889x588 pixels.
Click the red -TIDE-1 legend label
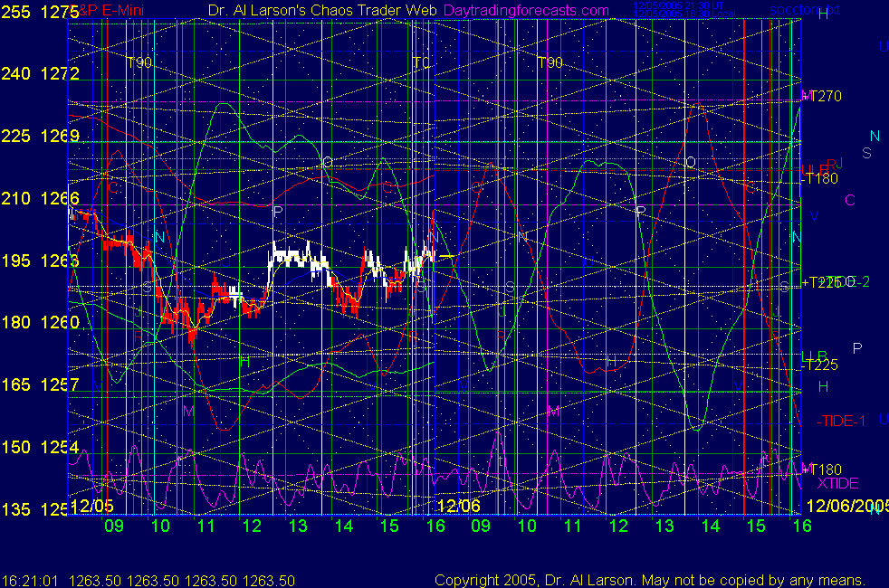843,421
